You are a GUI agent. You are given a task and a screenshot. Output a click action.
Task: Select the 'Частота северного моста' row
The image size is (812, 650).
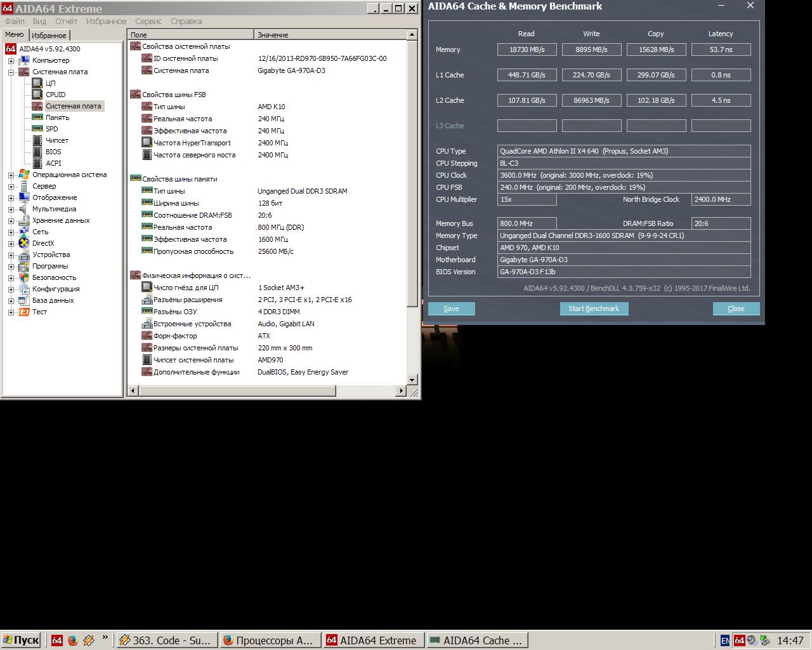pos(267,155)
